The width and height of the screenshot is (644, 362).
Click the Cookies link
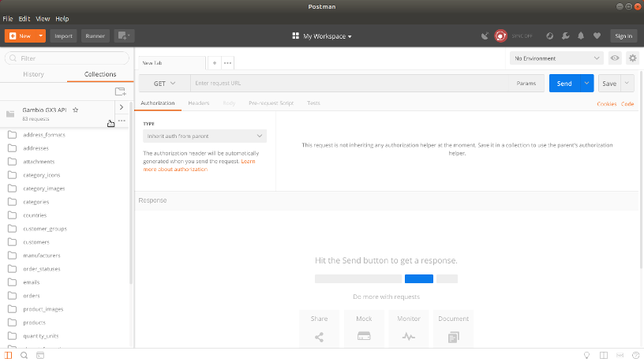tap(606, 104)
